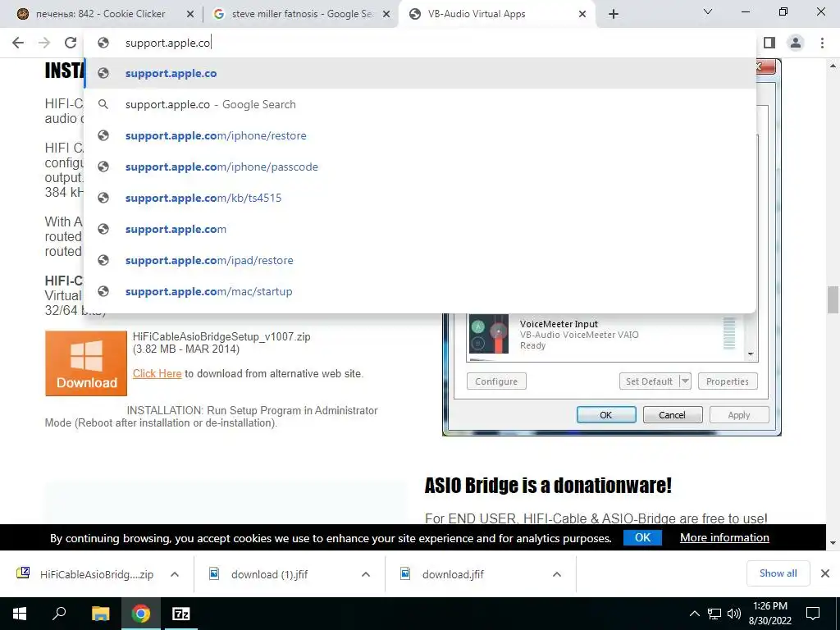Click the Chrome taskbar icon

[141, 614]
